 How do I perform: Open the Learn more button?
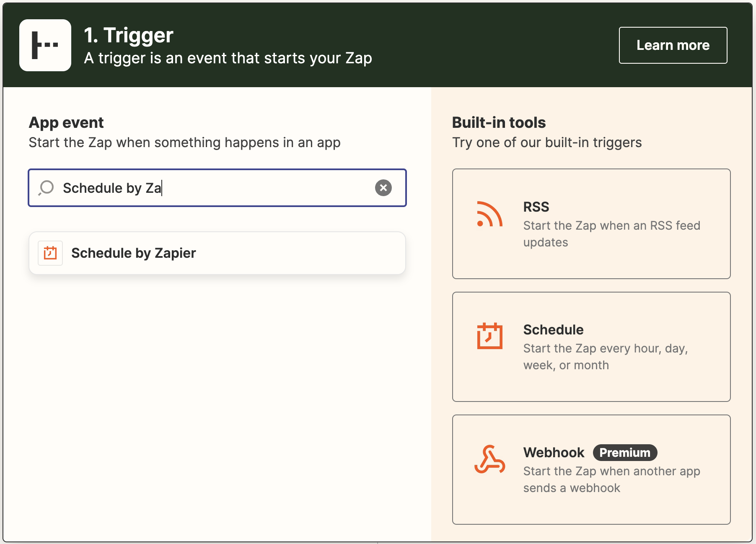point(673,45)
